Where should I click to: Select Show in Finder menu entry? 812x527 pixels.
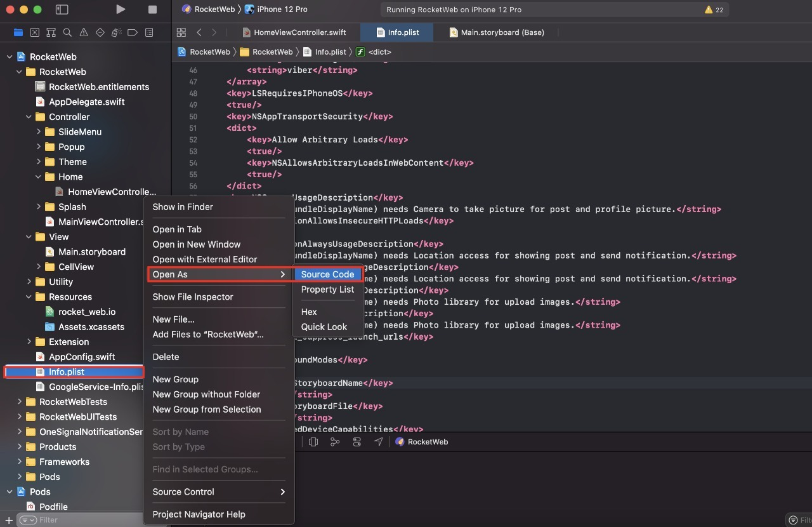click(183, 207)
